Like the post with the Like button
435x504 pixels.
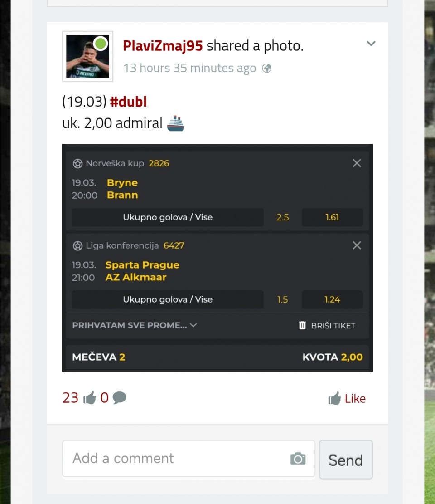click(347, 399)
